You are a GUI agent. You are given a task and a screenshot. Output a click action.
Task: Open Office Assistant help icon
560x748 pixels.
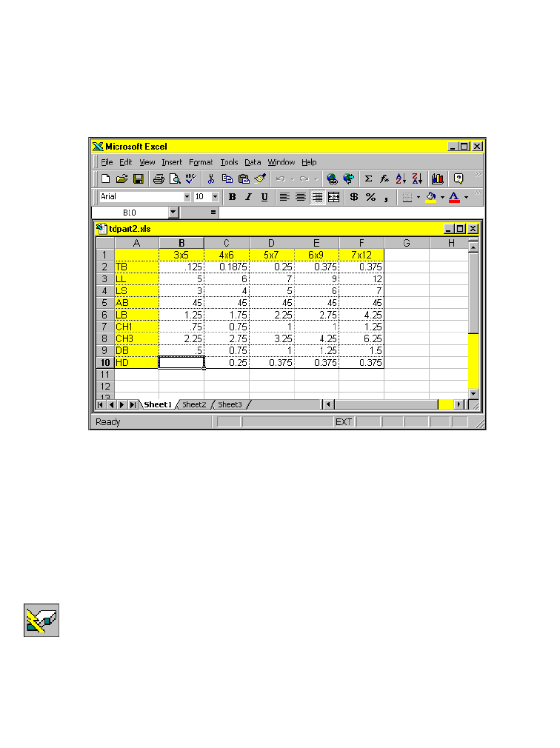[459, 179]
